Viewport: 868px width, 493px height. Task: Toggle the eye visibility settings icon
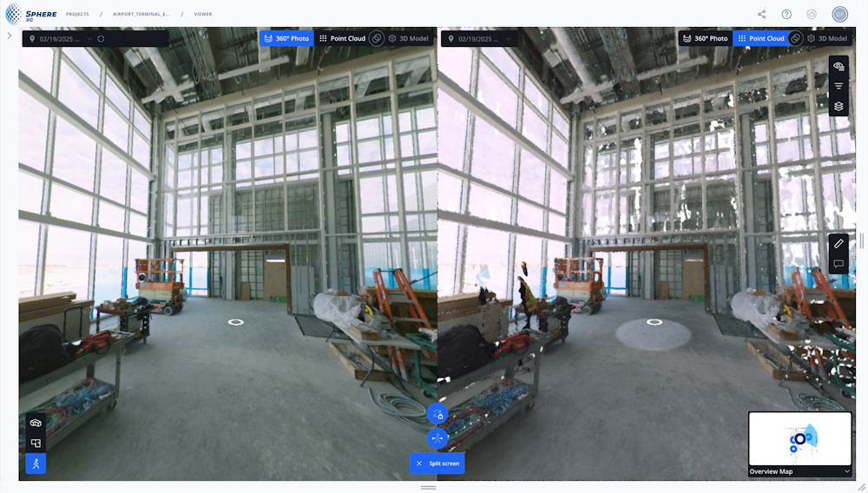[838, 66]
